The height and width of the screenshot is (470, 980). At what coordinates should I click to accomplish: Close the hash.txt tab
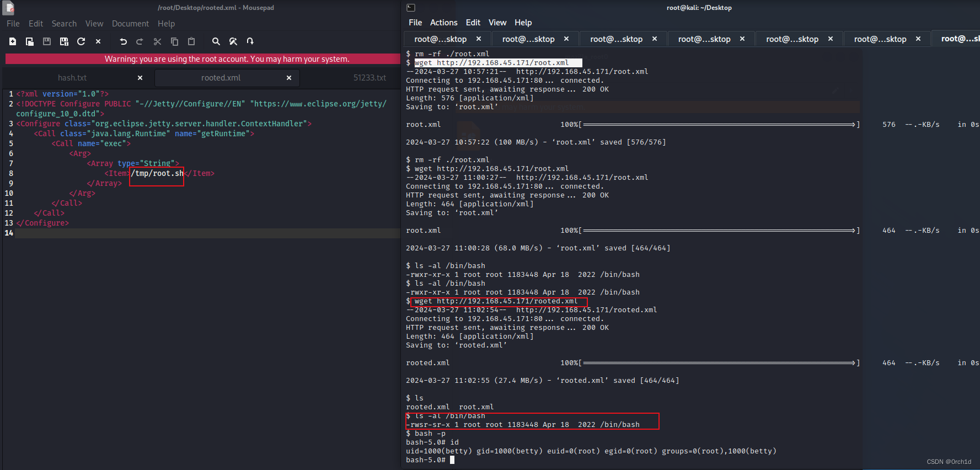tap(140, 78)
